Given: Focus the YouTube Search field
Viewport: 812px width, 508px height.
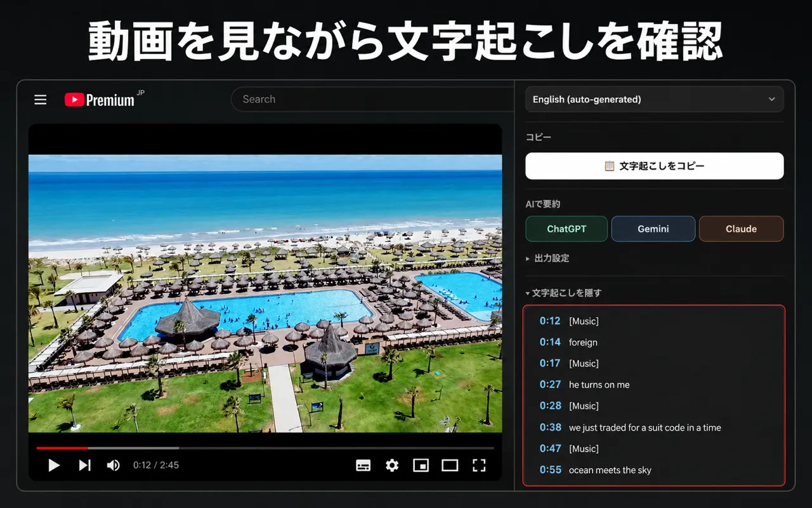Looking at the screenshot, I should 372,99.
